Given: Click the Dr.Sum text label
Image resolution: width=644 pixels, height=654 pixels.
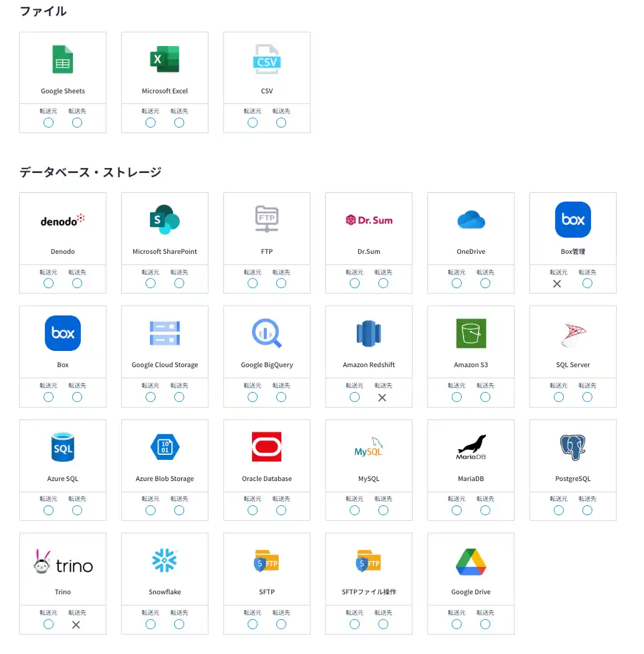Looking at the screenshot, I should point(369,251).
